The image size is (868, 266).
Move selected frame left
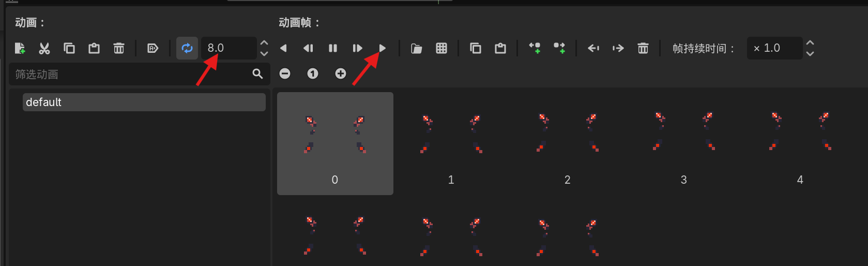593,48
